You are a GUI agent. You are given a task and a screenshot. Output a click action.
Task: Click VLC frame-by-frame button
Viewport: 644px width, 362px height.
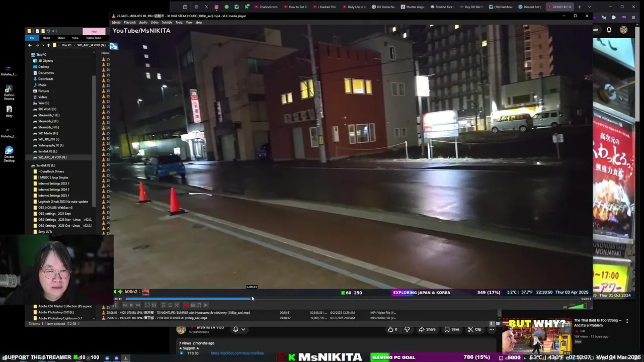206,305
